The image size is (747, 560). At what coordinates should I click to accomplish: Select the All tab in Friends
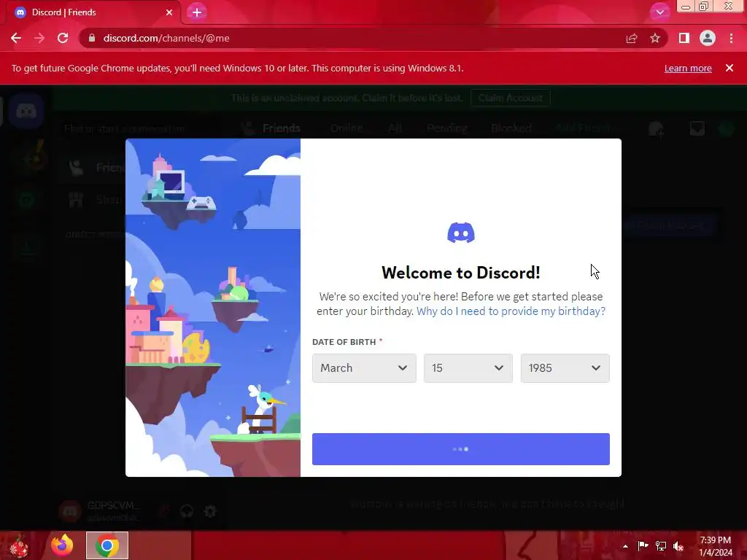coord(395,128)
